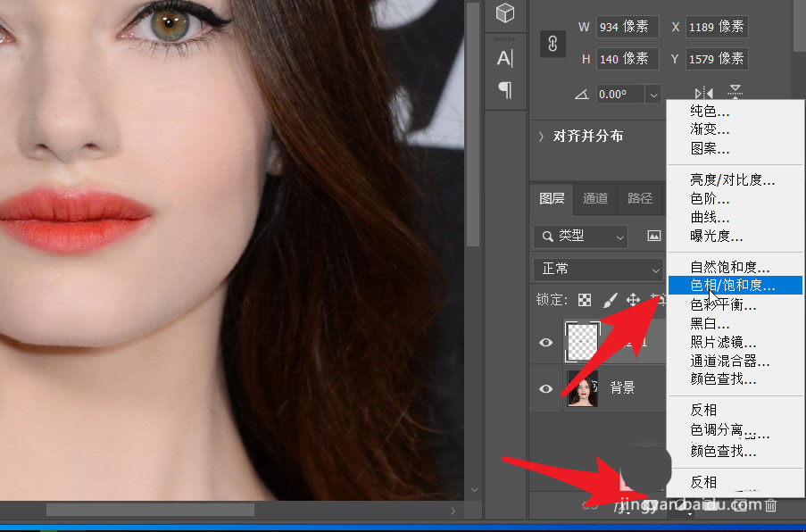The width and height of the screenshot is (806, 532).
Task: Click the lock position move icon
Action: 634,300
